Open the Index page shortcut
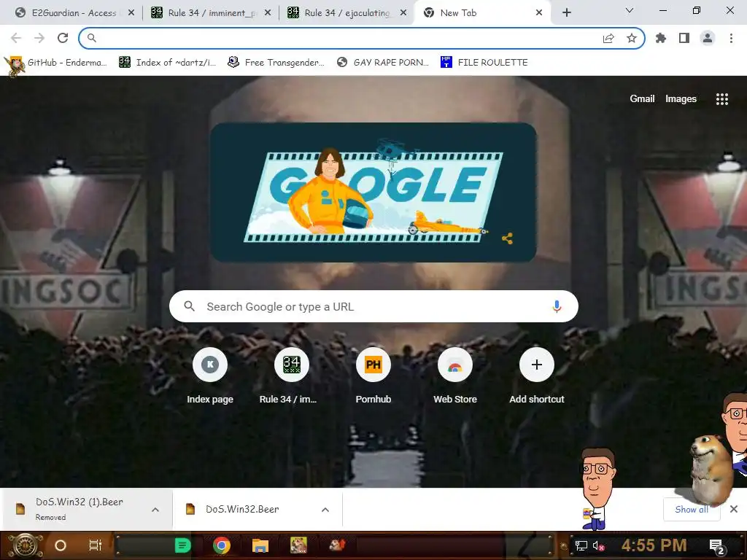Viewport: 747px width, 560px height. tap(210, 376)
